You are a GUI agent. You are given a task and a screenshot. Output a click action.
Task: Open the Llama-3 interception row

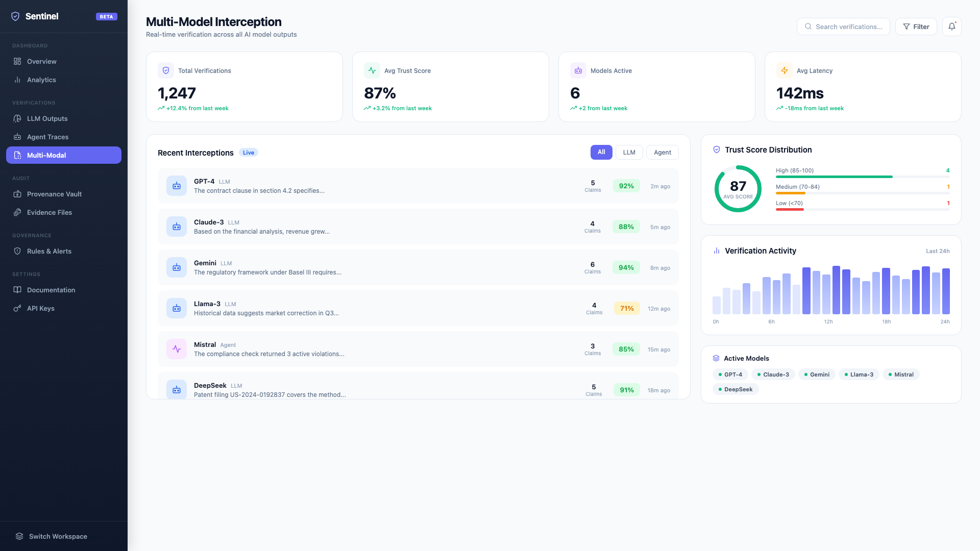tap(418, 308)
